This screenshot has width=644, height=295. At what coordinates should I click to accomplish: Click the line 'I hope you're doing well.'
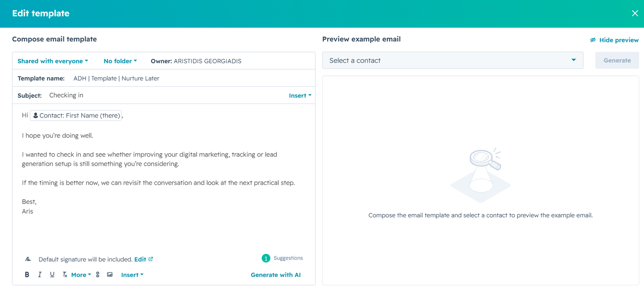57,135
